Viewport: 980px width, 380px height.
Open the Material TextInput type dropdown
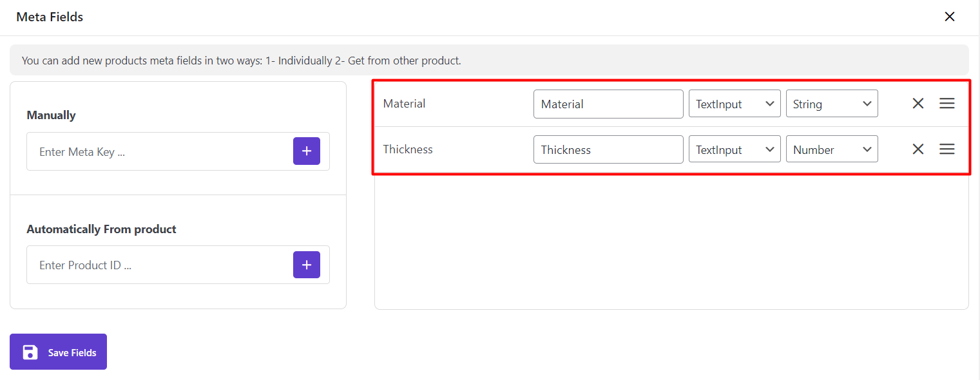(734, 104)
